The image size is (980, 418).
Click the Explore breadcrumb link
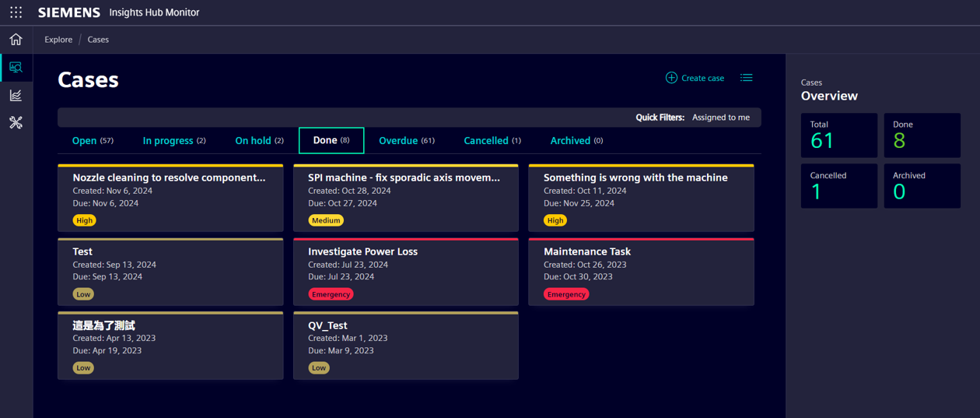(58, 40)
